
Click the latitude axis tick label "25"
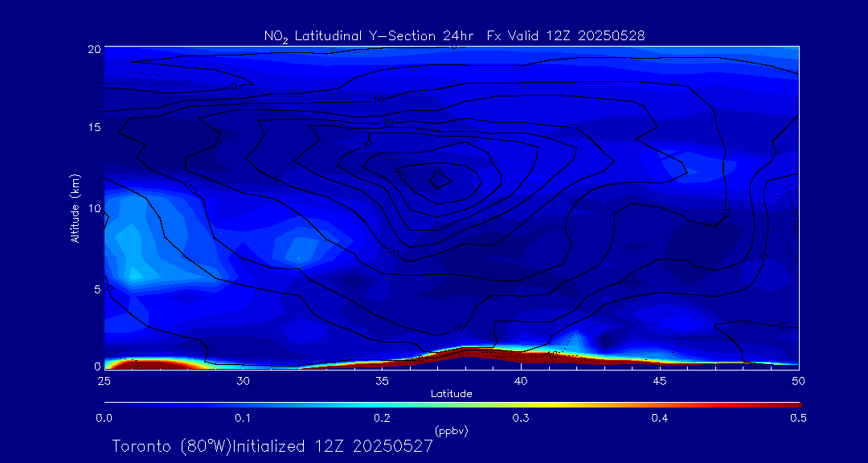104,381
